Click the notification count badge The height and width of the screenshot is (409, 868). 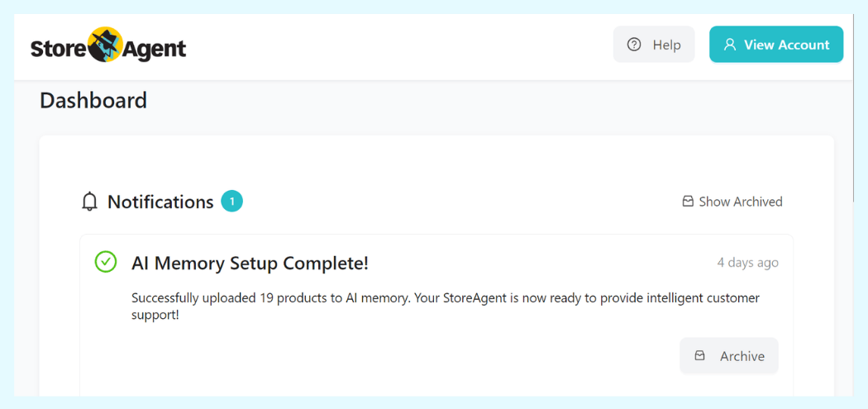tap(232, 202)
